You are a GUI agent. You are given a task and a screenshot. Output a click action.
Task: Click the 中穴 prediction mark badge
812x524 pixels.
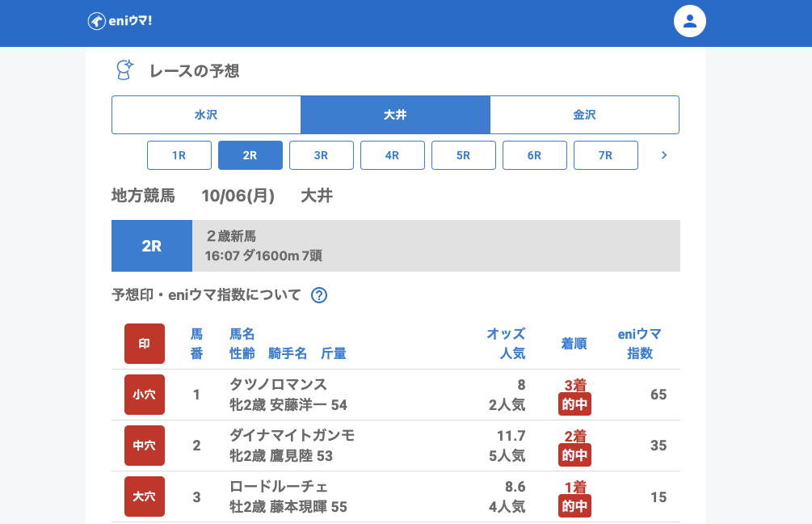[145, 446]
